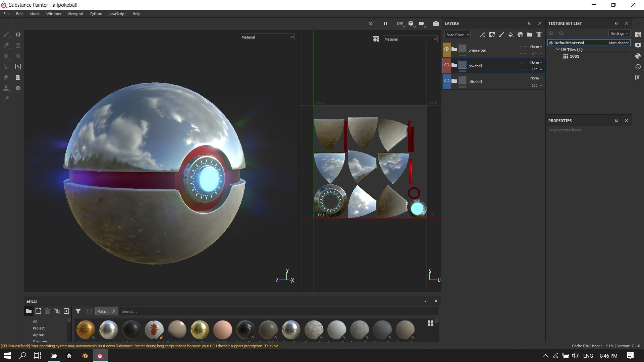Add a smart material layer

tap(520, 35)
